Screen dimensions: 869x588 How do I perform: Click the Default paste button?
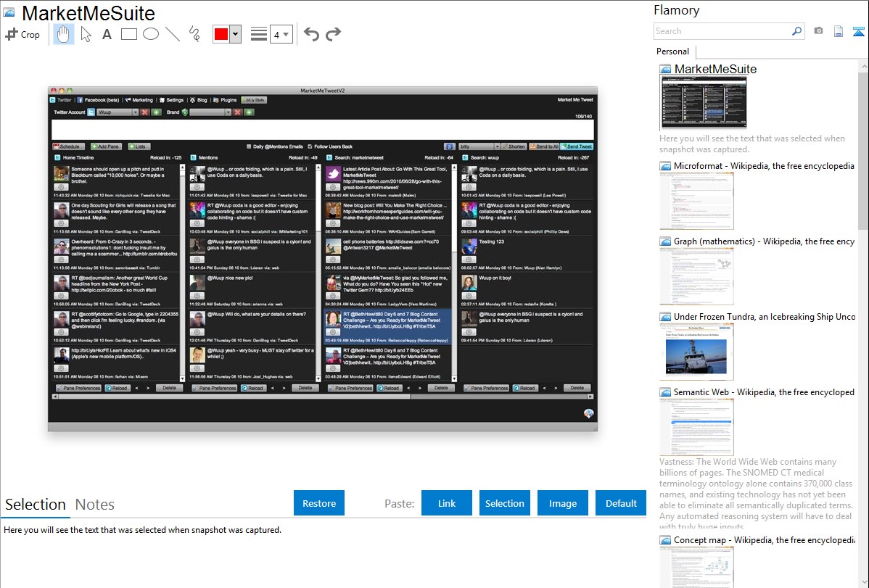[621, 503]
